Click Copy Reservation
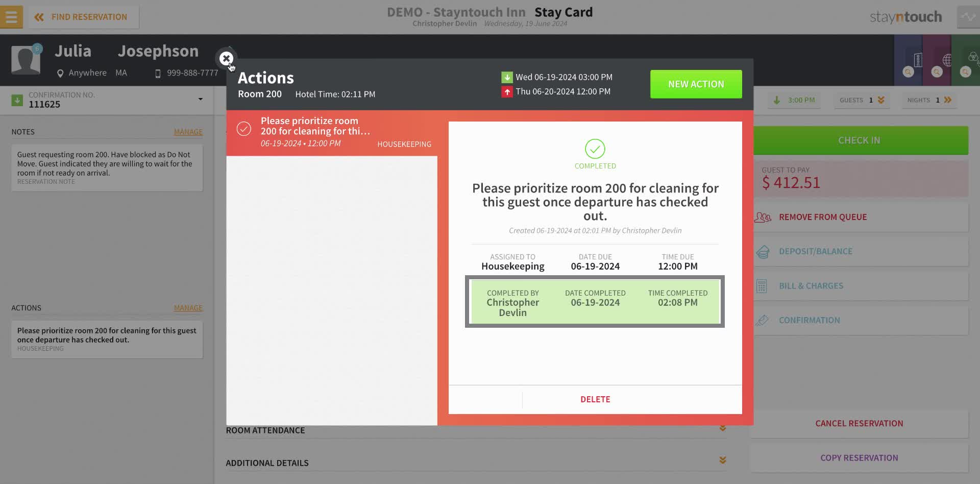The image size is (980, 484). pyautogui.click(x=859, y=458)
